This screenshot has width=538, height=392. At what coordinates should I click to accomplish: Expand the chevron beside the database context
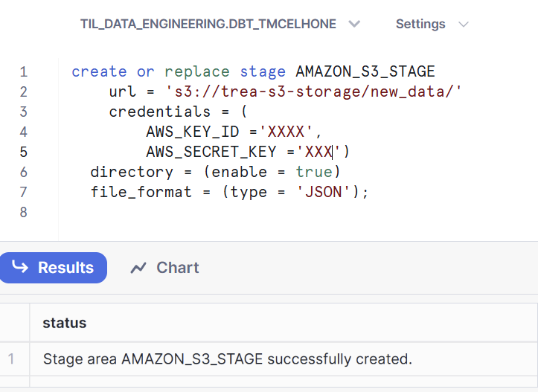click(x=354, y=25)
